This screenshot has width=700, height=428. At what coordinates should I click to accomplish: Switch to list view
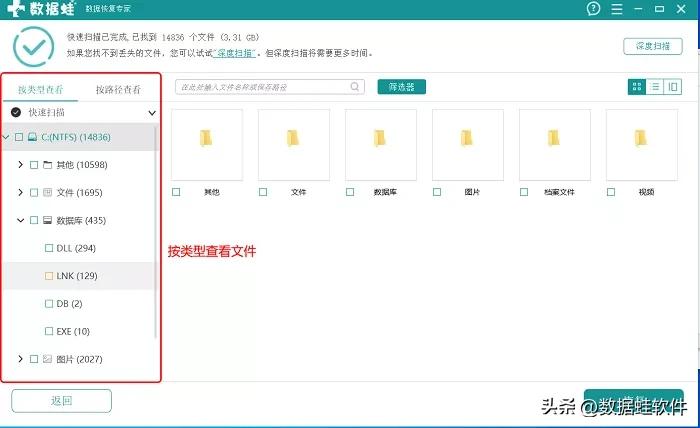point(654,87)
